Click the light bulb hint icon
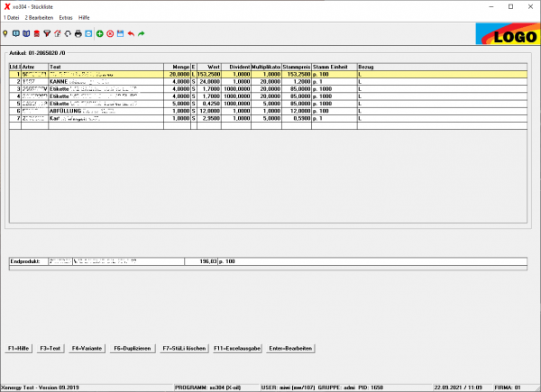Screen dimensions: 541x392 5,33
